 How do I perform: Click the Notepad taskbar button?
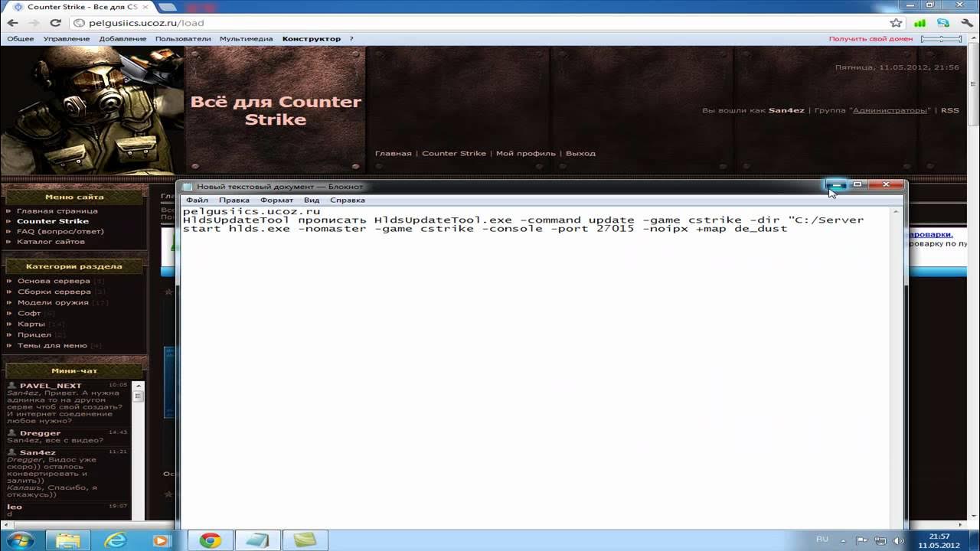[257, 540]
